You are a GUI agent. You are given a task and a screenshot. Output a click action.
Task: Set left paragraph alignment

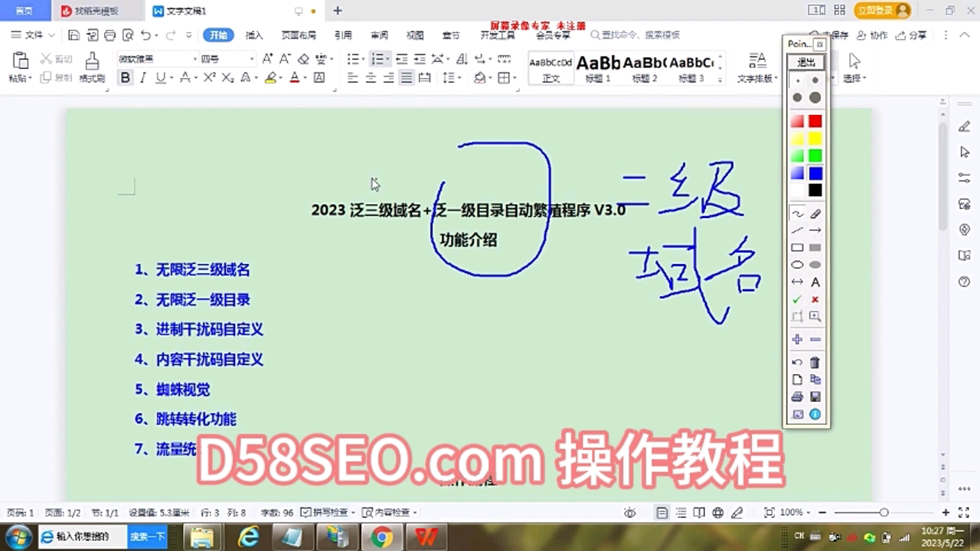353,78
